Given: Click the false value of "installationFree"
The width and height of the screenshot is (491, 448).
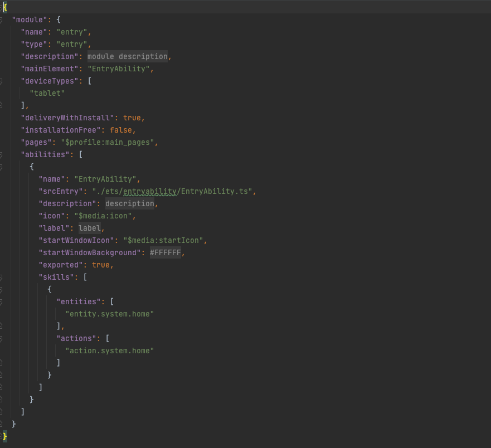Looking at the screenshot, I should 121,130.
